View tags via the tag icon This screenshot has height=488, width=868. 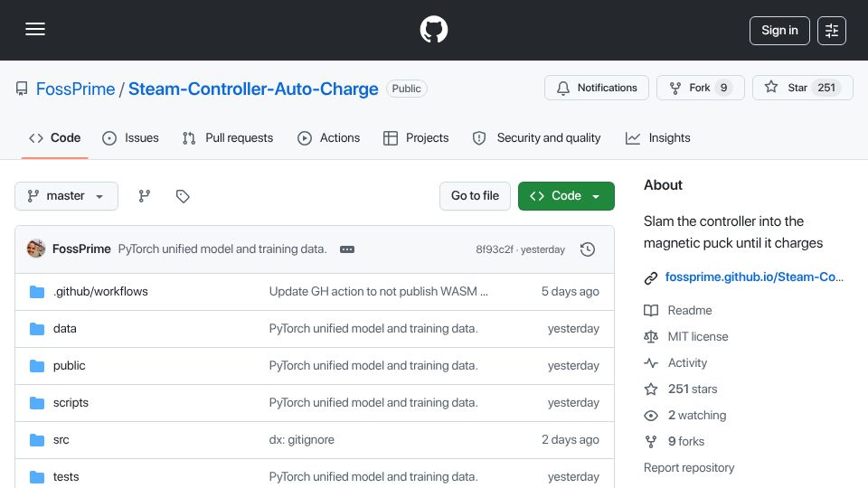(x=183, y=196)
